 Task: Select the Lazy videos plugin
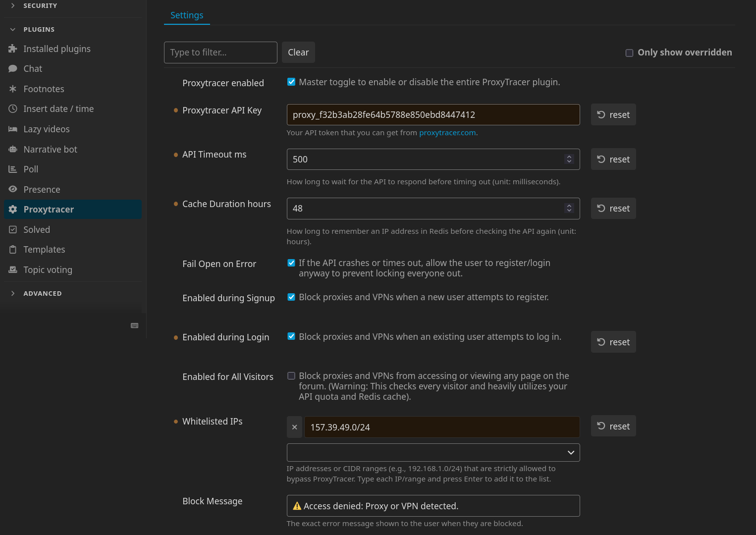(47, 129)
